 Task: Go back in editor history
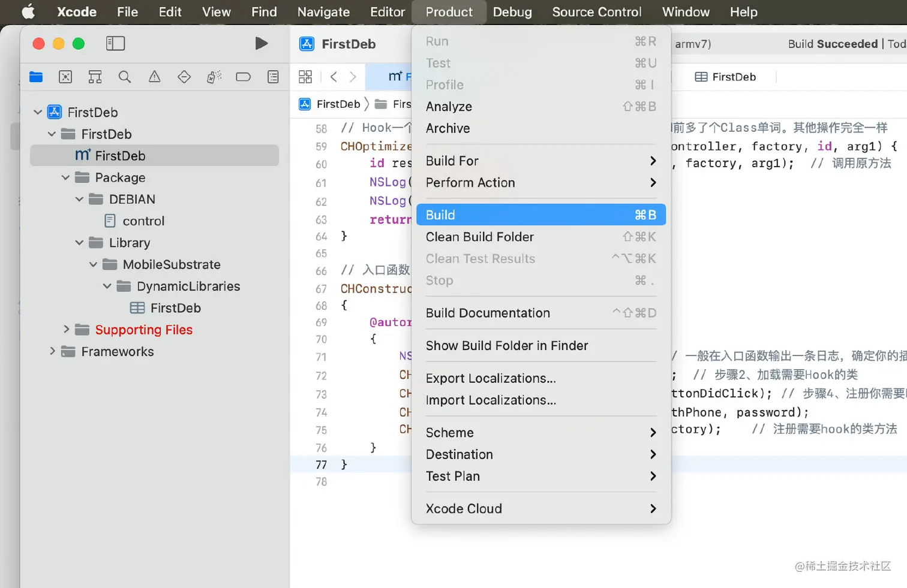[334, 77]
